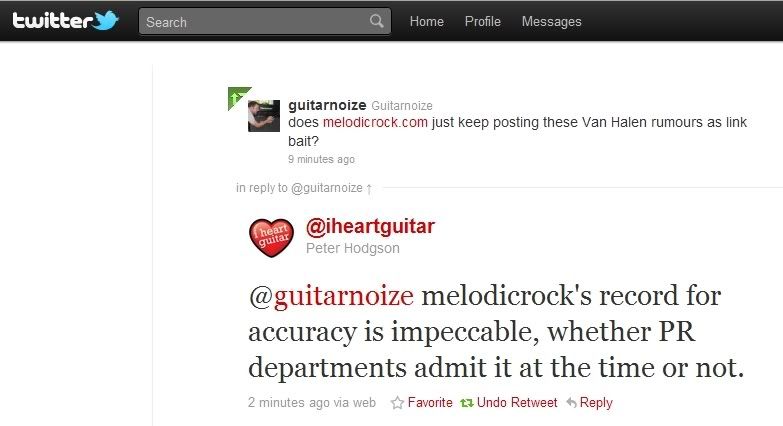Open guitarnoize's profile photo thumbnail
783x426 pixels.
tap(264, 116)
